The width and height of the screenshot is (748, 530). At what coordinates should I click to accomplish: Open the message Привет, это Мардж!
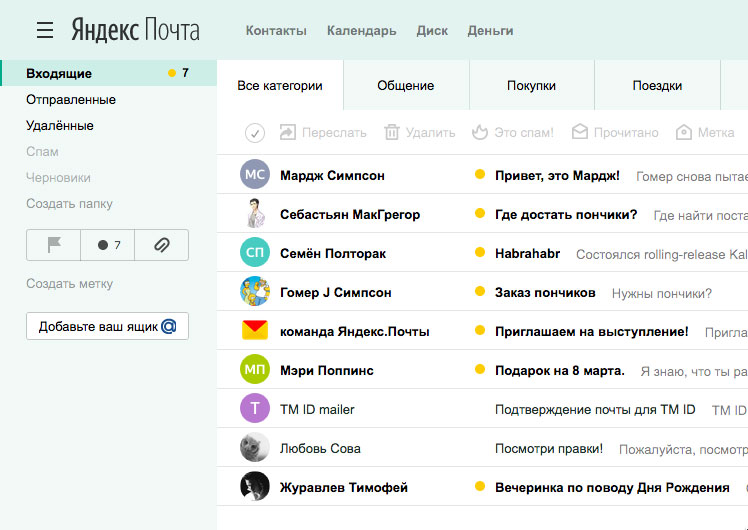pos(557,175)
